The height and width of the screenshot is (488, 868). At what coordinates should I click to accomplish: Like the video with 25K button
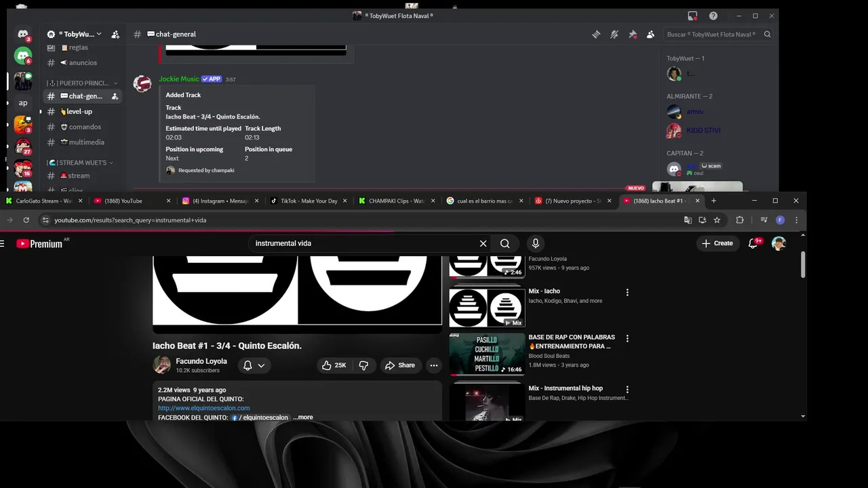pos(334,365)
